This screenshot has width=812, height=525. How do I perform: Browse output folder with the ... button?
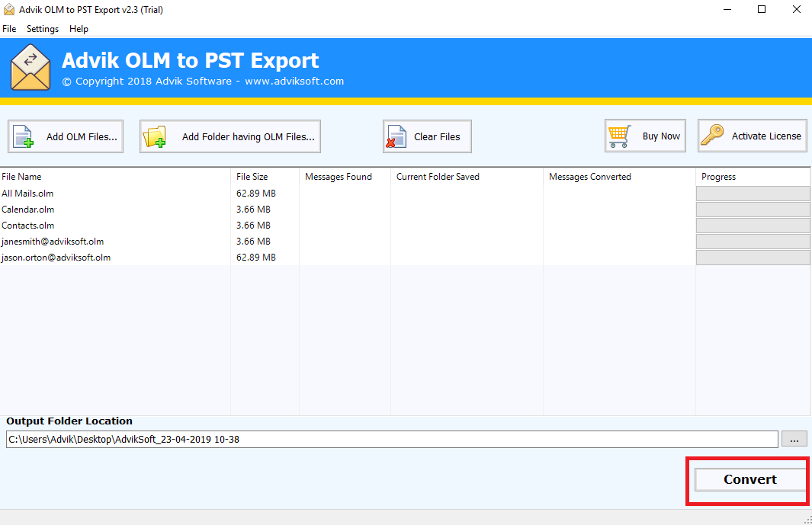794,439
